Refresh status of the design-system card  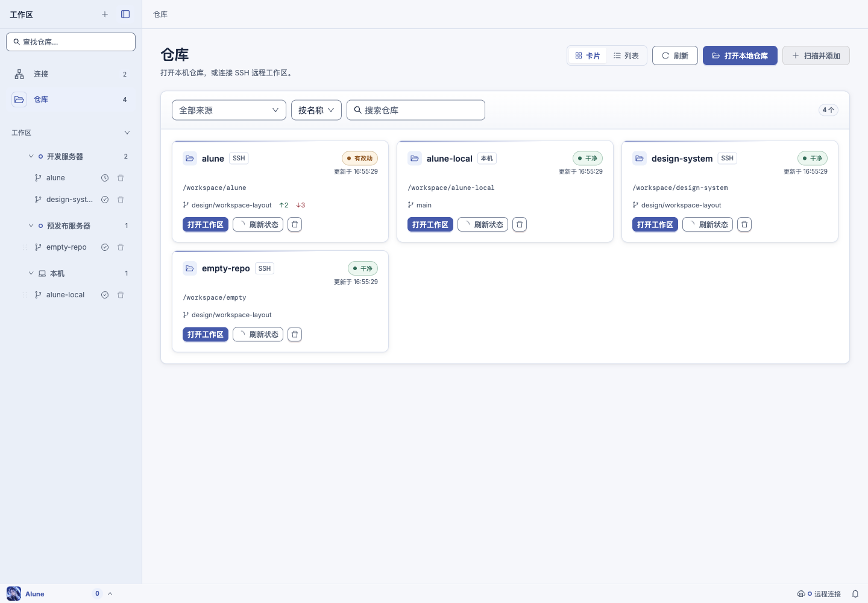(708, 224)
